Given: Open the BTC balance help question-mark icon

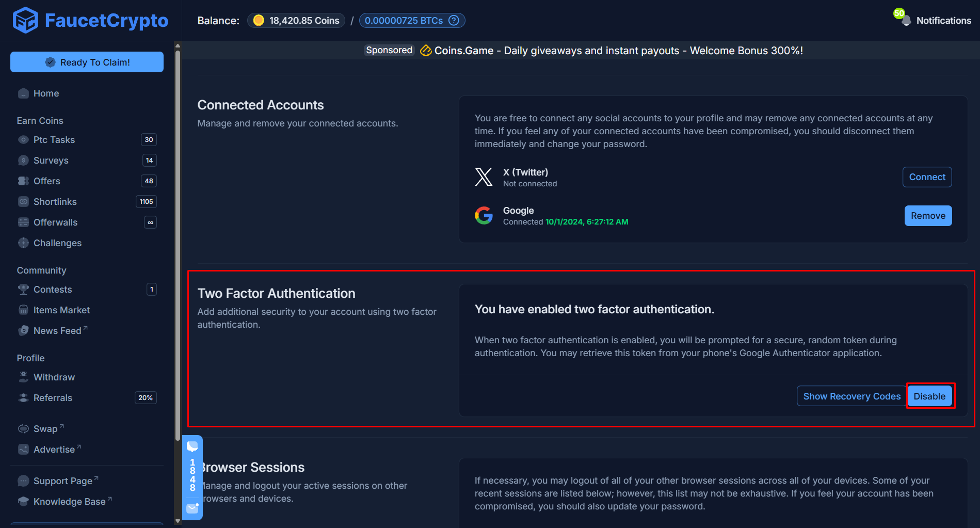Looking at the screenshot, I should (x=453, y=20).
